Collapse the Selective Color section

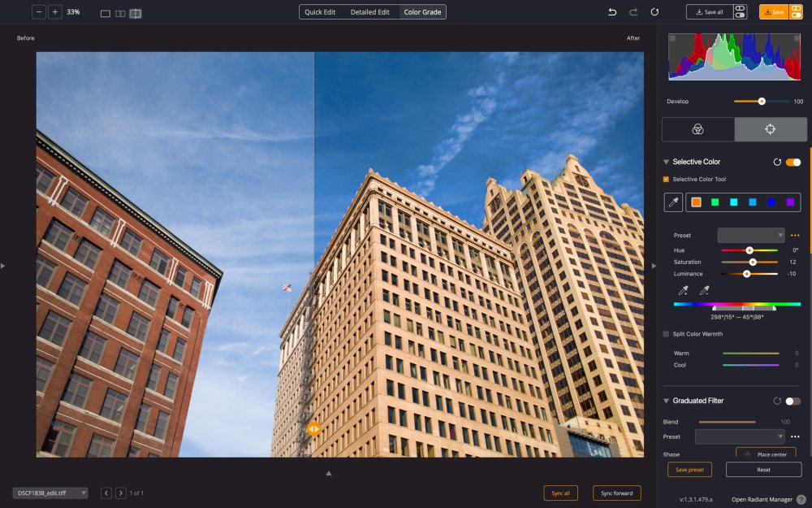tap(666, 162)
